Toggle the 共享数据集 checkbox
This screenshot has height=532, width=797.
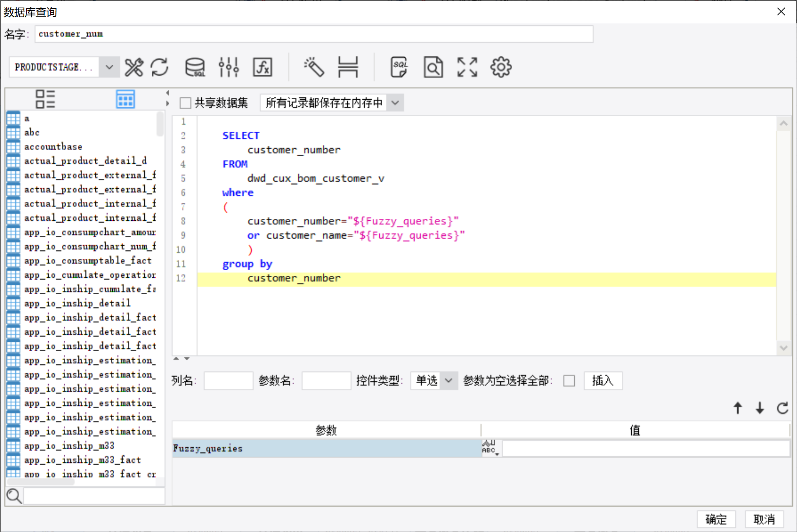pos(186,103)
